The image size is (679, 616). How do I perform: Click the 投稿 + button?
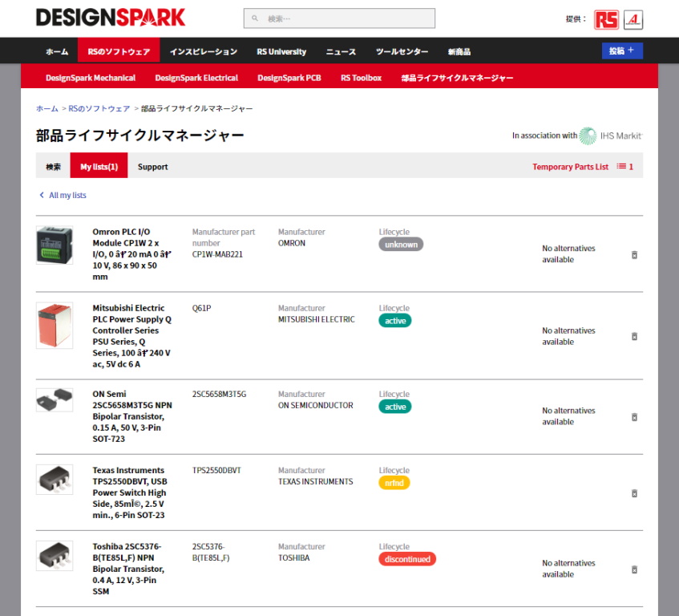[621, 51]
